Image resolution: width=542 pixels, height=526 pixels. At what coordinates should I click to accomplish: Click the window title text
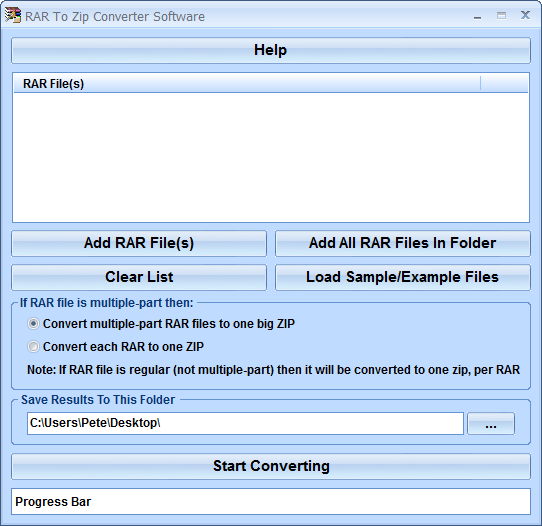115,17
